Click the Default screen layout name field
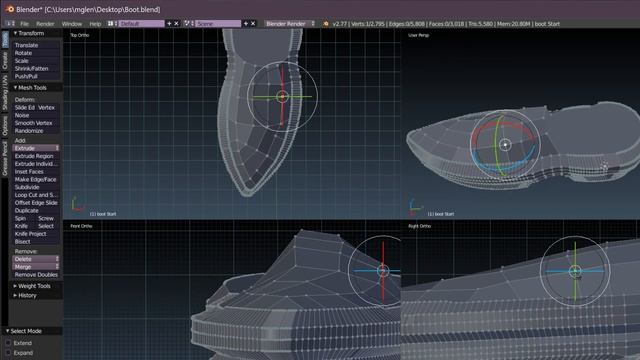The image size is (640, 360). tap(142, 24)
